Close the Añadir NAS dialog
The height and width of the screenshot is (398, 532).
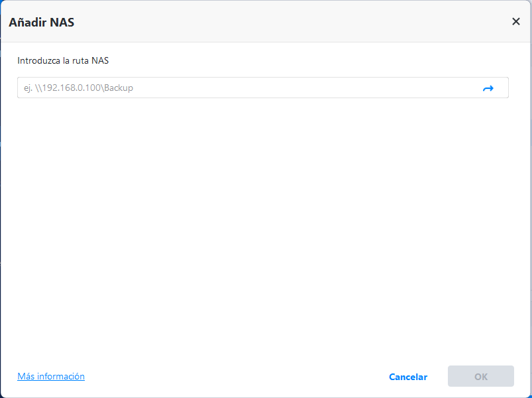point(516,21)
